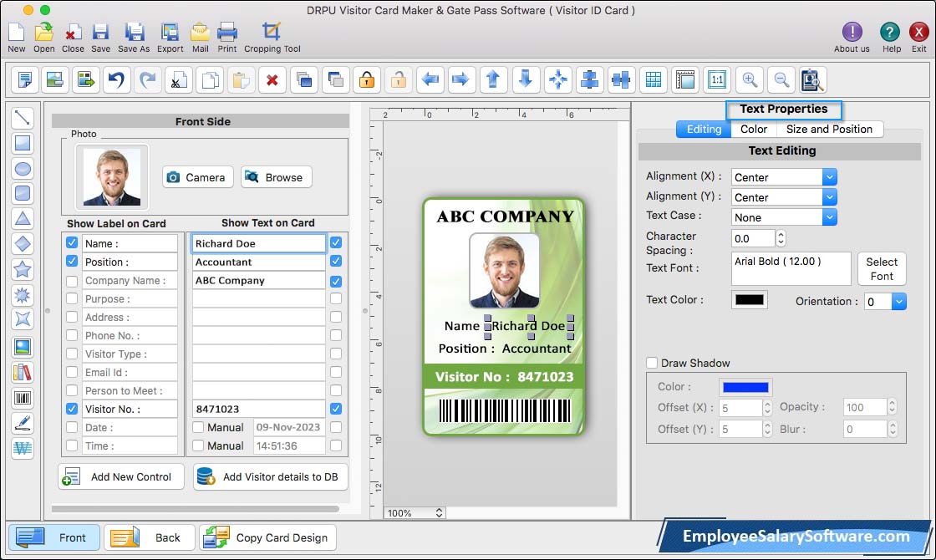Uncheck the Name label checkbox
This screenshot has height=560, width=936.
[72, 242]
